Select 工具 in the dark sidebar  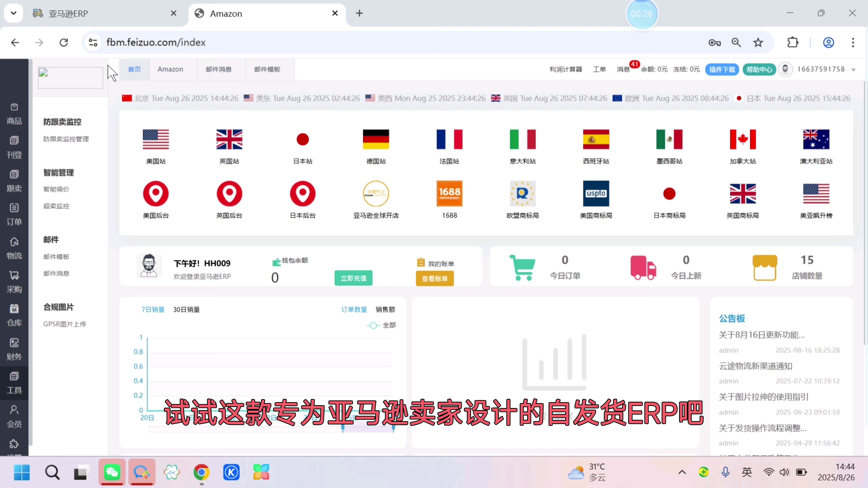point(14,383)
